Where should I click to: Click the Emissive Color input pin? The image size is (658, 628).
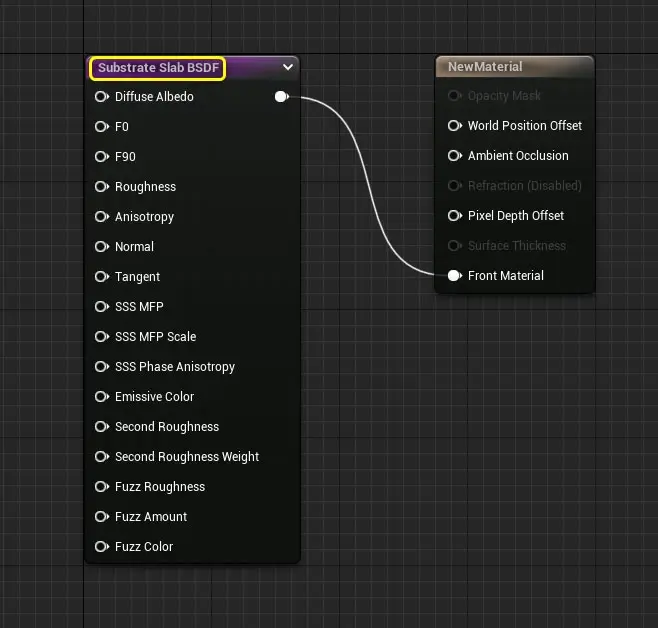pos(102,397)
